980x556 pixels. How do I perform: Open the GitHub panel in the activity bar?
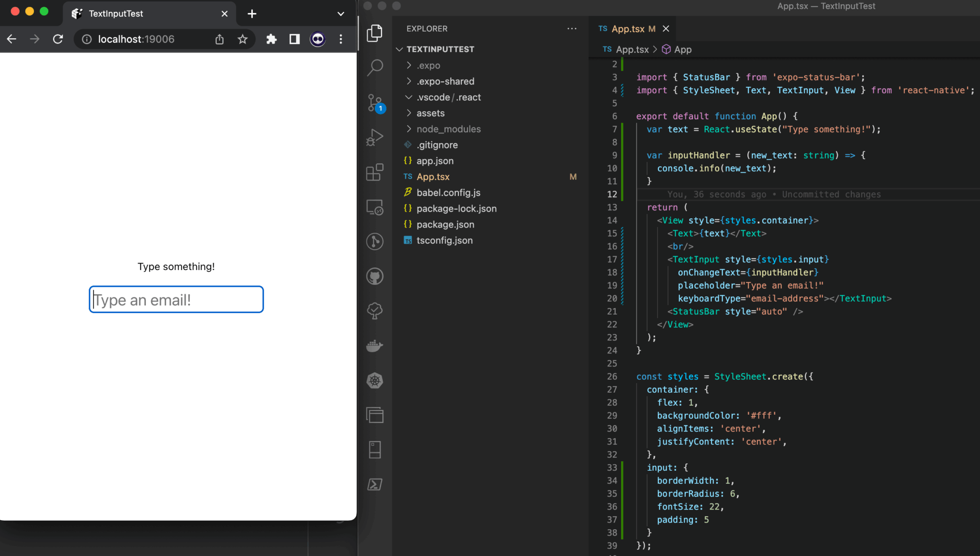pyautogui.click(x=375, y=276)
